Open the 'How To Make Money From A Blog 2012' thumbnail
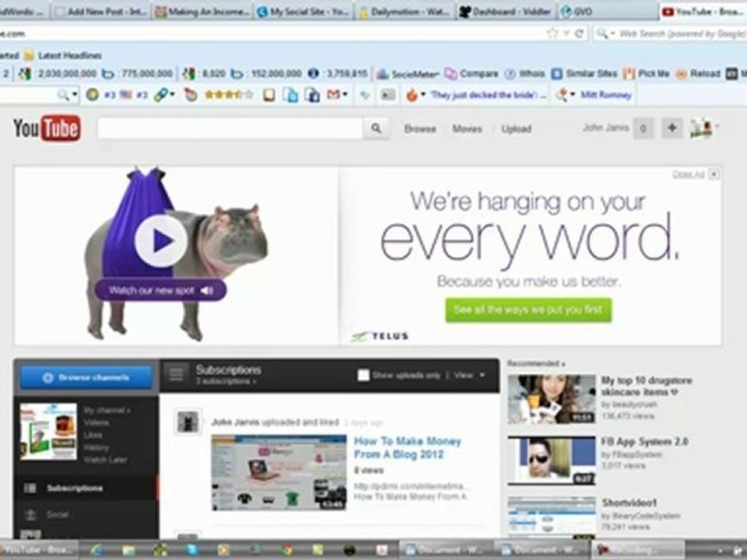Viewport: 747px width, 560px height. point(279,472)
